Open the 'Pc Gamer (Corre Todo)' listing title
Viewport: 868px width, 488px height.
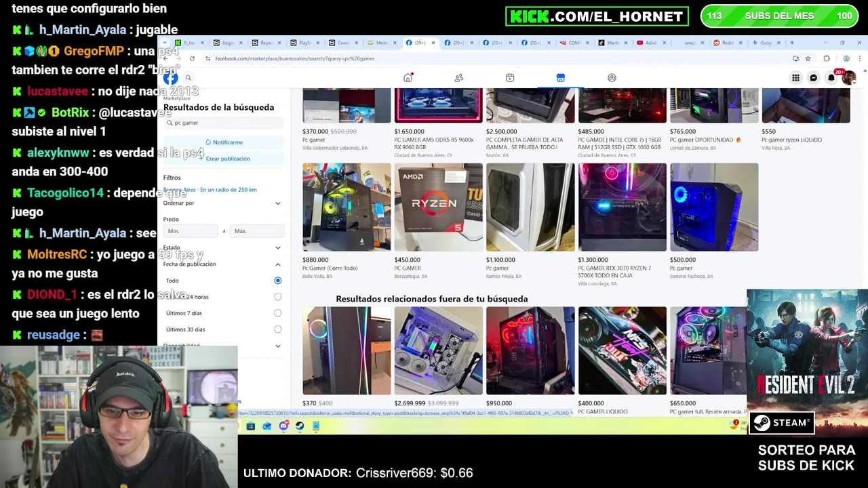tap(330, 268)
